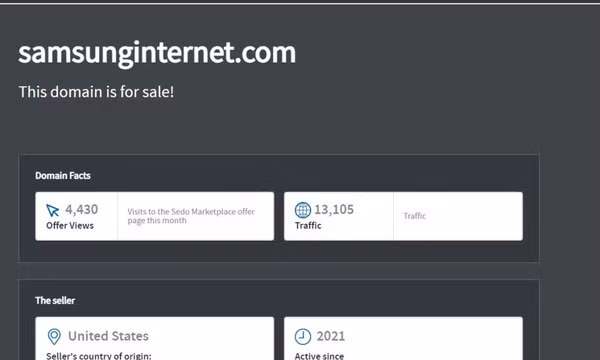Click the 2021 year value
This screenshot has width=600, height=360.
tap(331, 336)
